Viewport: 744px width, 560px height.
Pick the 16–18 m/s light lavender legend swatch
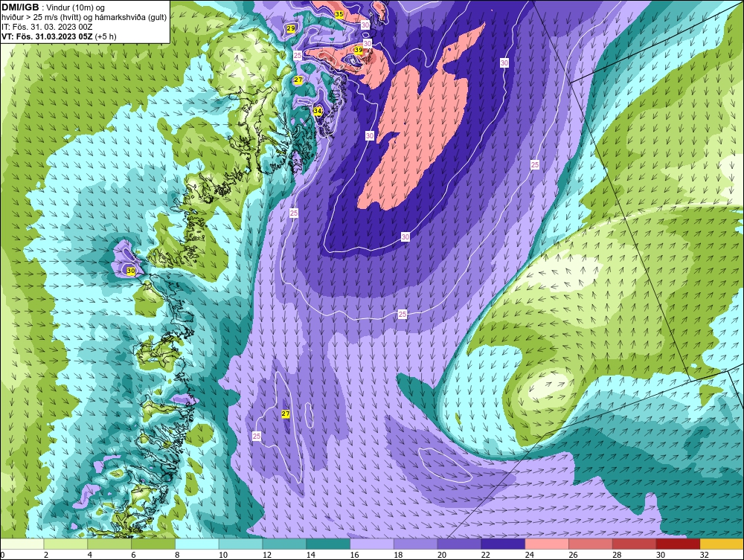pyautogui.click(x=372, y=544)
